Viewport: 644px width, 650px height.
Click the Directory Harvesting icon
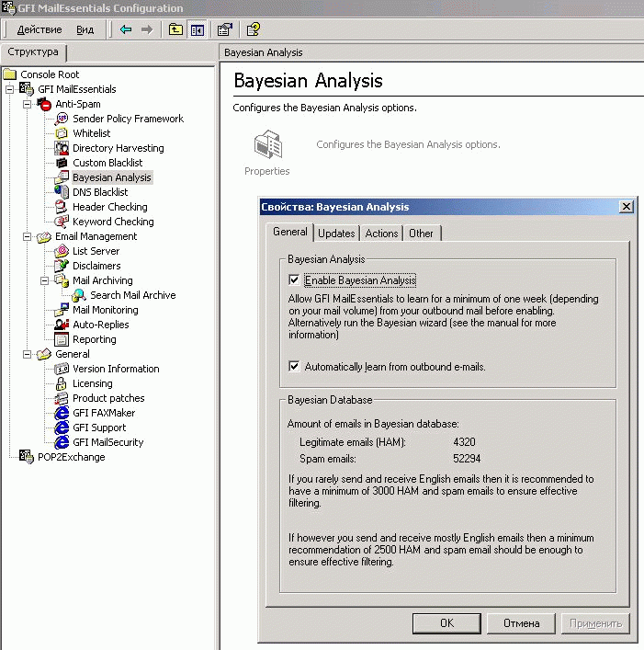pyautogui.click(x=62, y=148)
